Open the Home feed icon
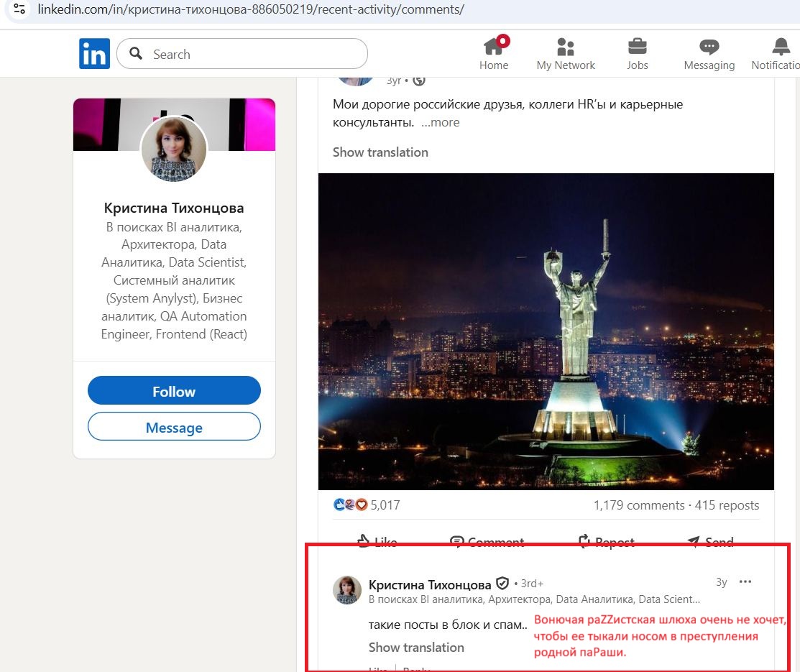Image resolution: width=800 pixels, height=672 pixels. pyautogui.click(x=494, y=47)
